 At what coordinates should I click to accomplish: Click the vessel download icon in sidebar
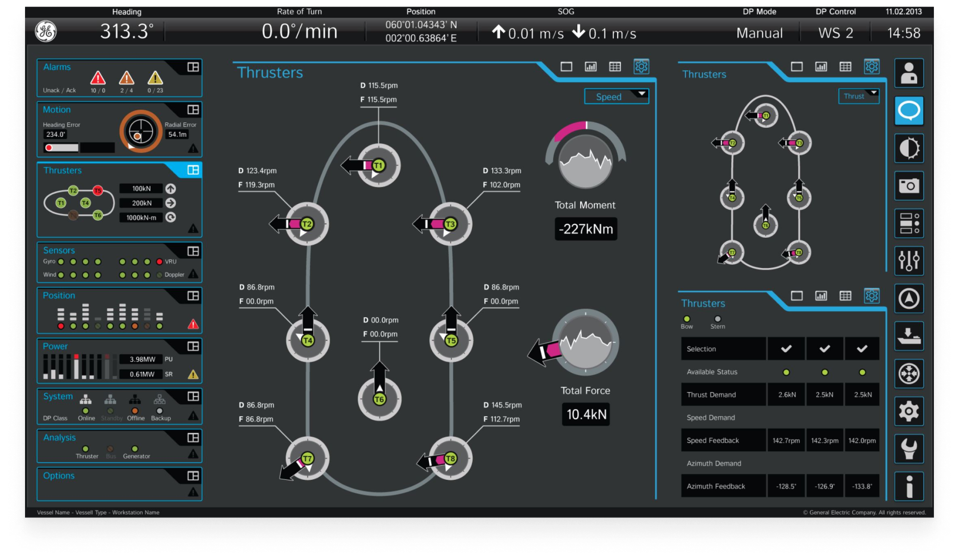(x=908, y=336)
